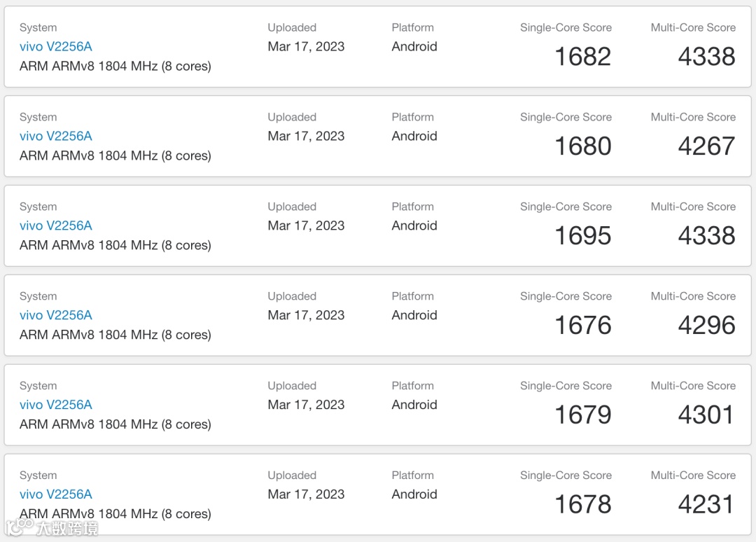756x542 pixels.
Task: Click multi-core 4338 in the 1695 result
Action: (706, 236)
